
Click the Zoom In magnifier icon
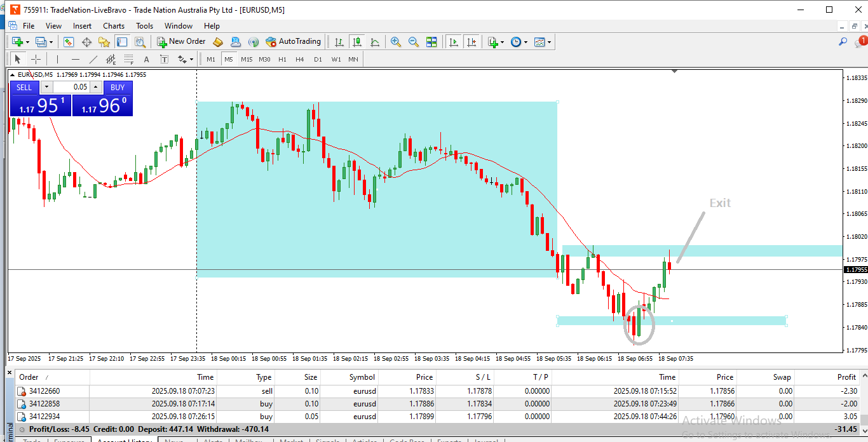[x=396, y=42]
